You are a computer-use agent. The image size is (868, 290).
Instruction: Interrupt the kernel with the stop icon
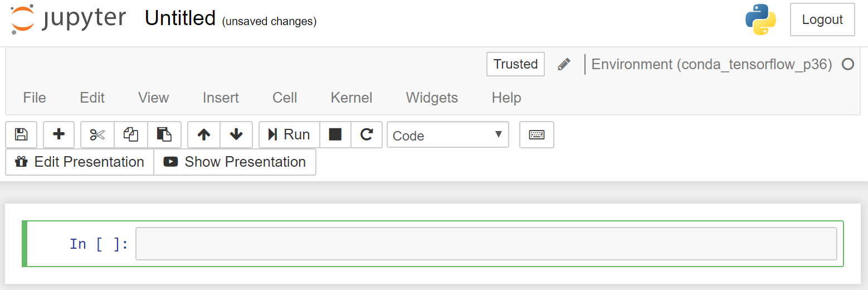click(335, 134)
